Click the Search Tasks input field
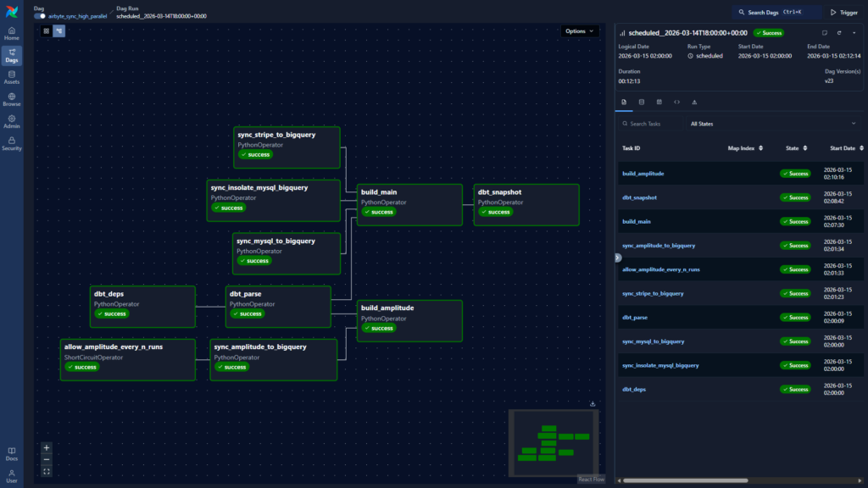The image size is (868, 488). [653, 124]
